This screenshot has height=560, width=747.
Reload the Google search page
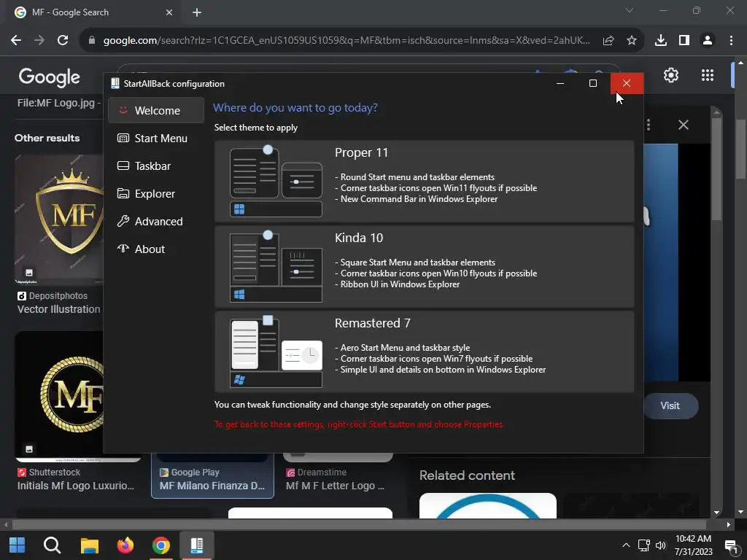pos(63,41)
